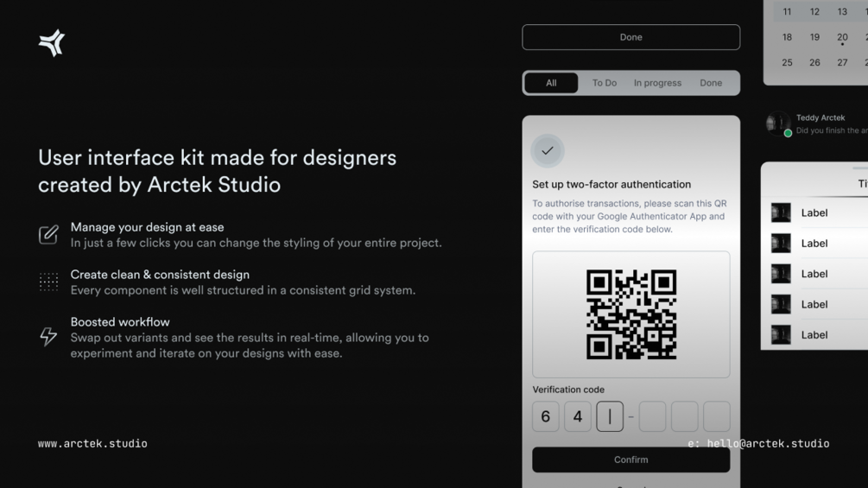Click the Arctek star logo
This screenshot has width=868, height=488.
52,43
